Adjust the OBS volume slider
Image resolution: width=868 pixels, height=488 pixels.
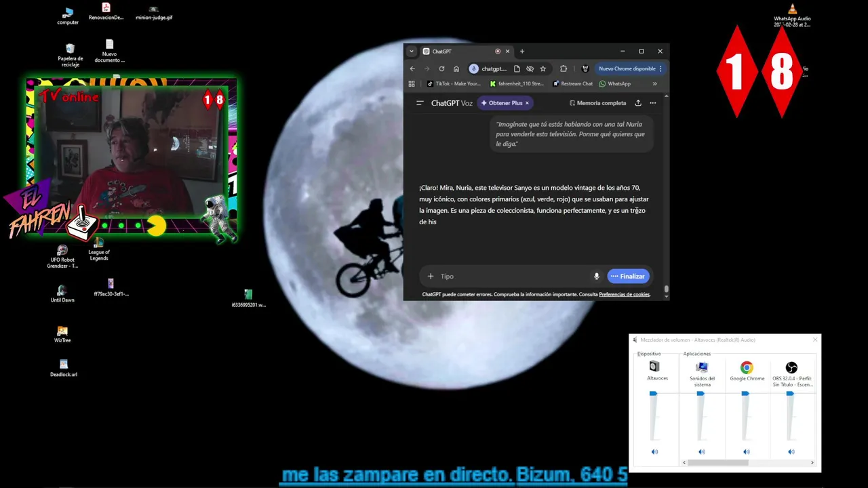pyautogui.click(x=790, y=393)
